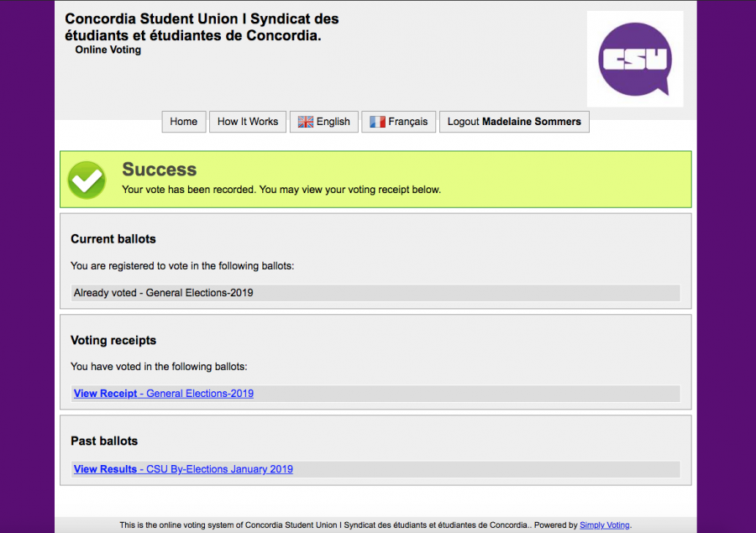View Results of CSU By-Elections January 2019
This screenshot has height=533, width=756.
(183, 469)
